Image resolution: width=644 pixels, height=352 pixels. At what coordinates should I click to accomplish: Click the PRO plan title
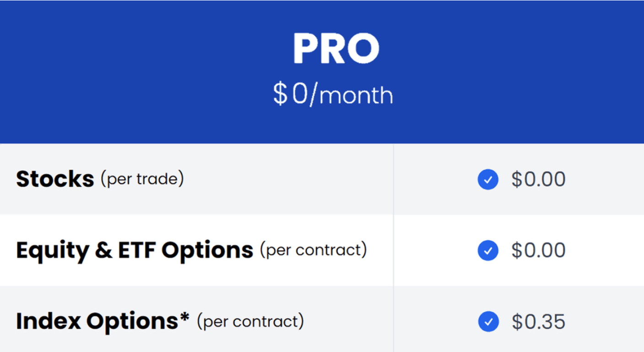[336, 49]
